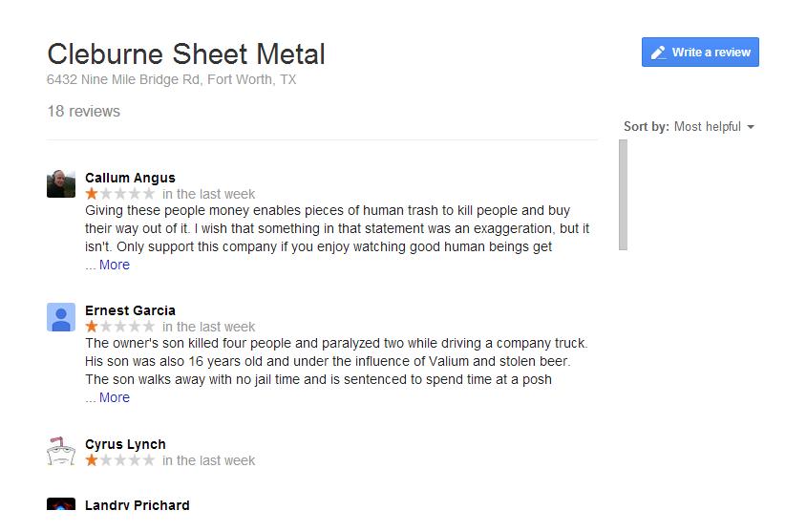This screenshot has width=807, height=532.
Task: Click the Write a review button
Action: coord(700,52)
